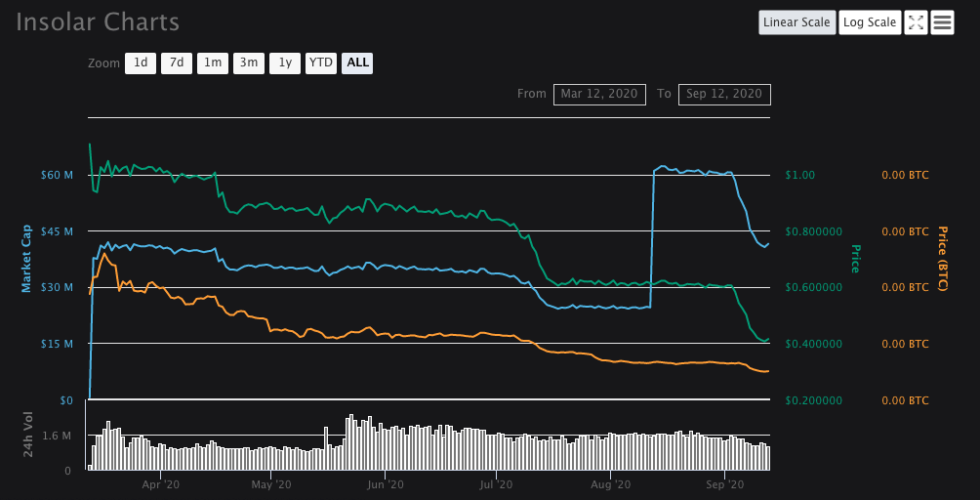Viewport: 980px width, 500px height.
Task: Click the Market Cap axis title
Action: click(x=26, y=259)
